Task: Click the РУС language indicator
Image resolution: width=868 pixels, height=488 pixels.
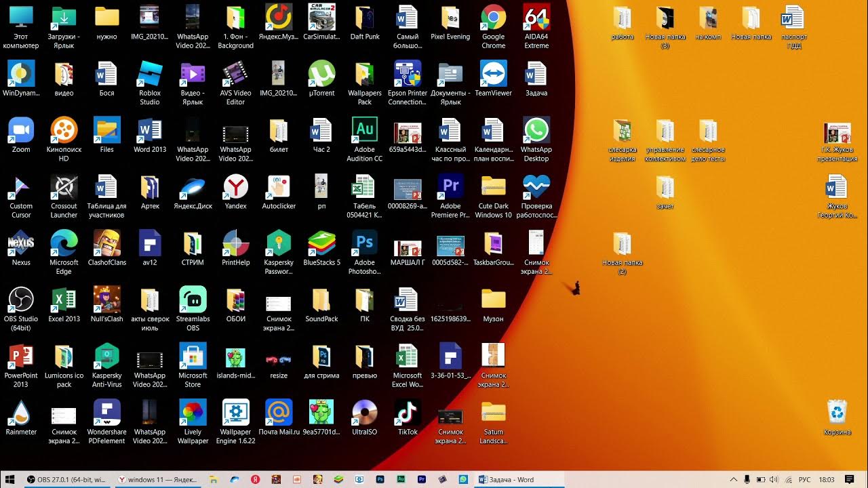Action: coord(805,479)
